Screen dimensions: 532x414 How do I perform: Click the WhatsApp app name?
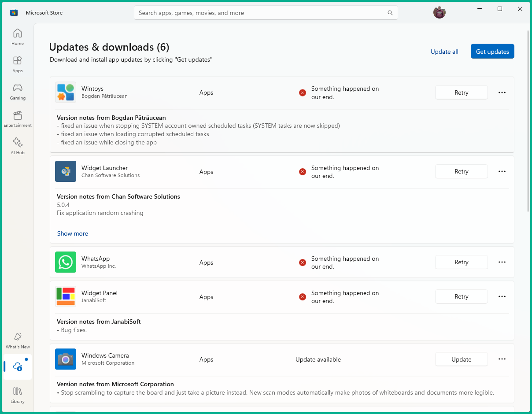[96, 259]
